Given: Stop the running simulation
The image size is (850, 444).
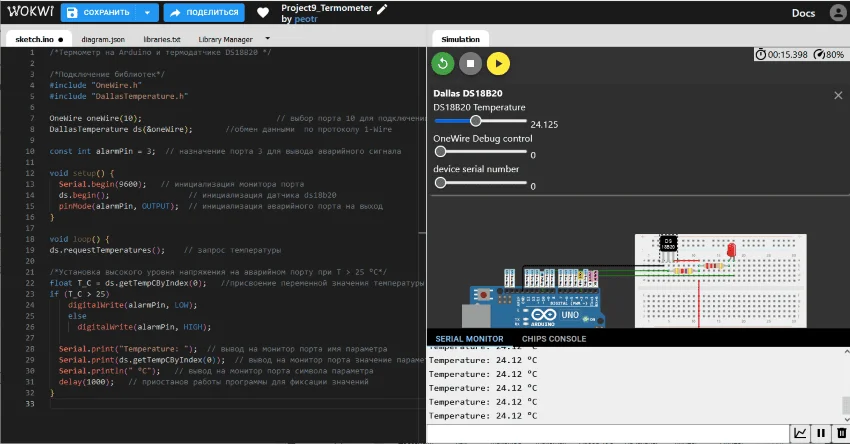Looking at the screenshot, I should pyautogui.click(x=470, y=64).
